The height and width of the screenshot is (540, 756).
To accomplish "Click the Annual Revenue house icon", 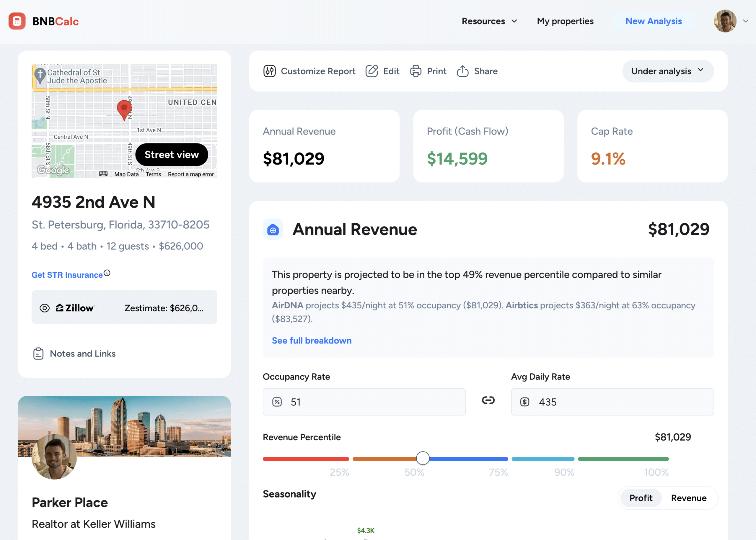I will tap(273, 229).
